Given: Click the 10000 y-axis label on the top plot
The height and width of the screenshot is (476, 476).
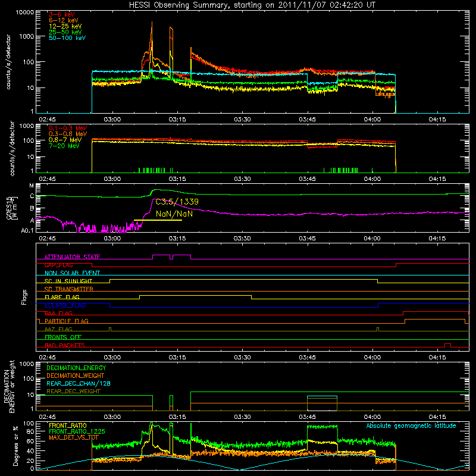Looking at the screenshot, I should coord(25,12).
